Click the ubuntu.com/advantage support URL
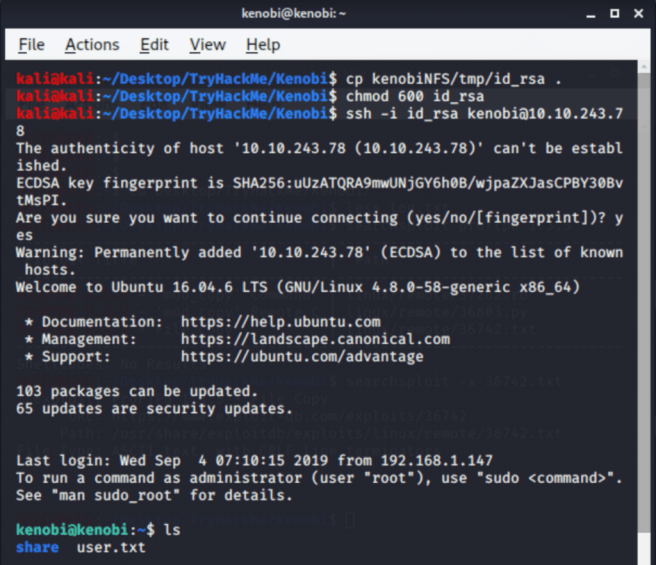This screenshot has width=656, height=565. coord(302,356)
